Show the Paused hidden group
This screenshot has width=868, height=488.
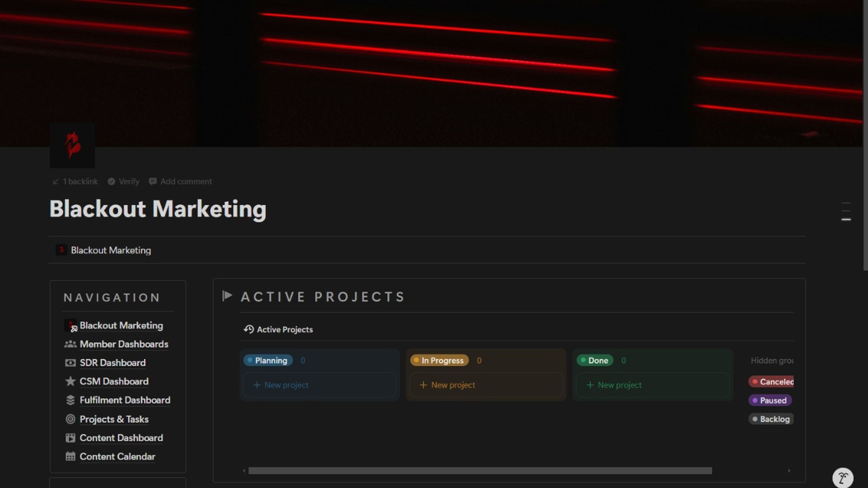[770, 401]
